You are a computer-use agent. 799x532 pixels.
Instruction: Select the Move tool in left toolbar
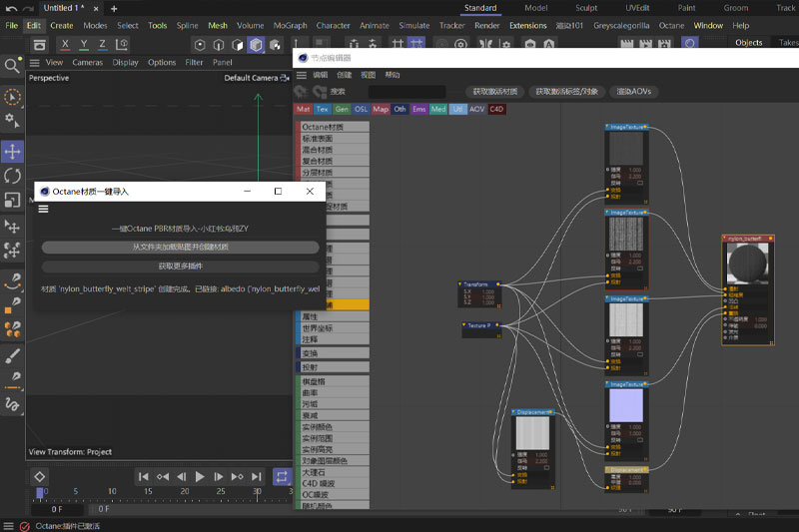click(x=12, y=151)
